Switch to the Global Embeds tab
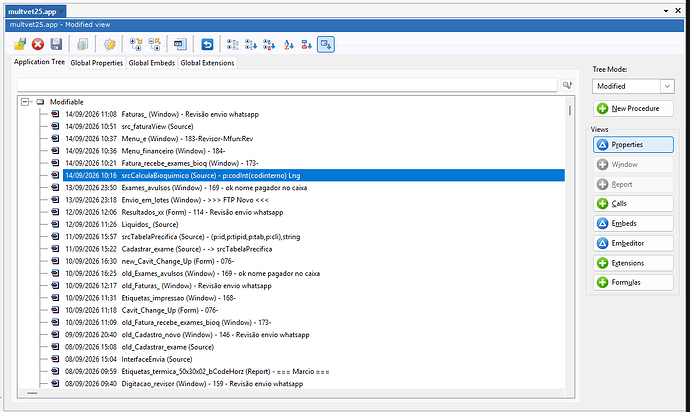Image resolution: width=690 pixels, height=412 pixels. point(152,63)
